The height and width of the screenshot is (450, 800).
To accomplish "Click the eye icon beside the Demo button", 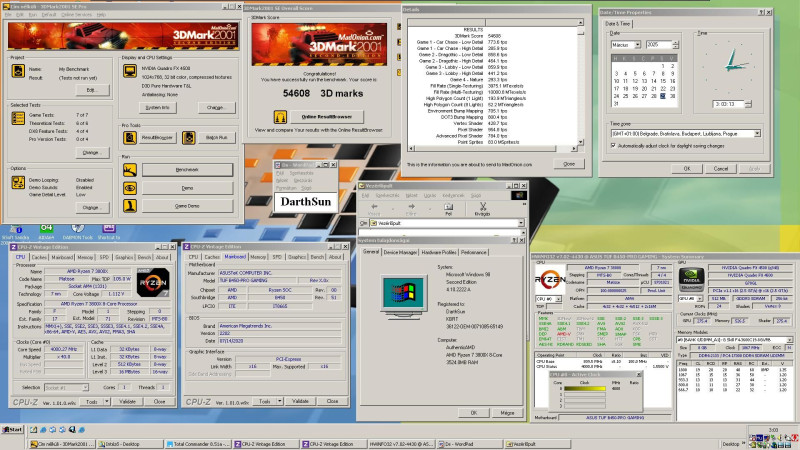I will click(130, 188).
